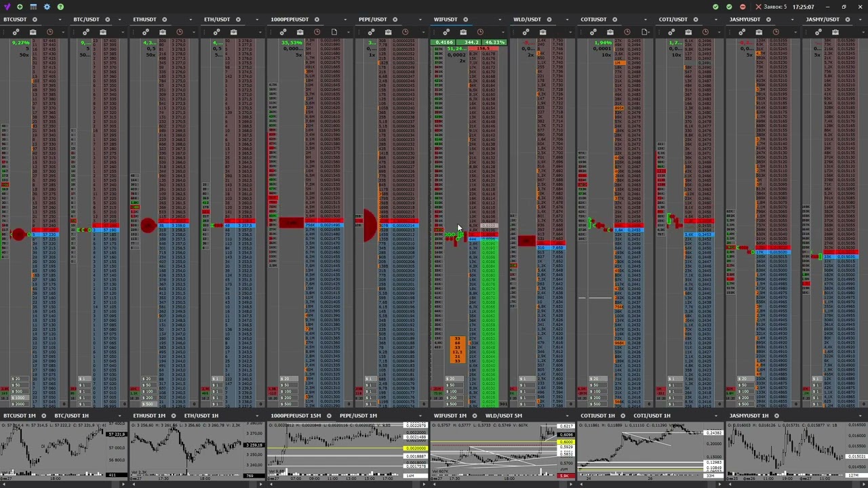The image size is (868, 488).
Task: Switch to the PEPE/USDT order book tab
Action: (x=372, y=20)
